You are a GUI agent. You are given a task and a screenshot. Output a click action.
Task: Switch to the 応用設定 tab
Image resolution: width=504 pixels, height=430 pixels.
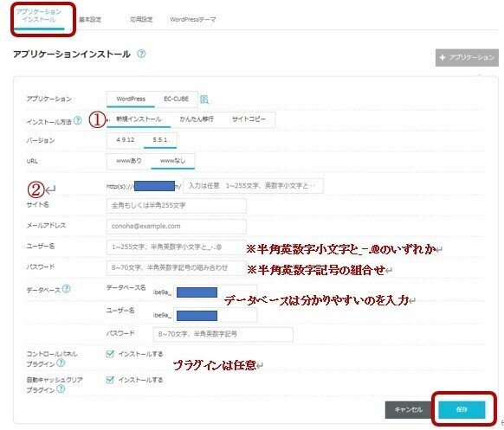pyautogui.click(x=141, y=20)
